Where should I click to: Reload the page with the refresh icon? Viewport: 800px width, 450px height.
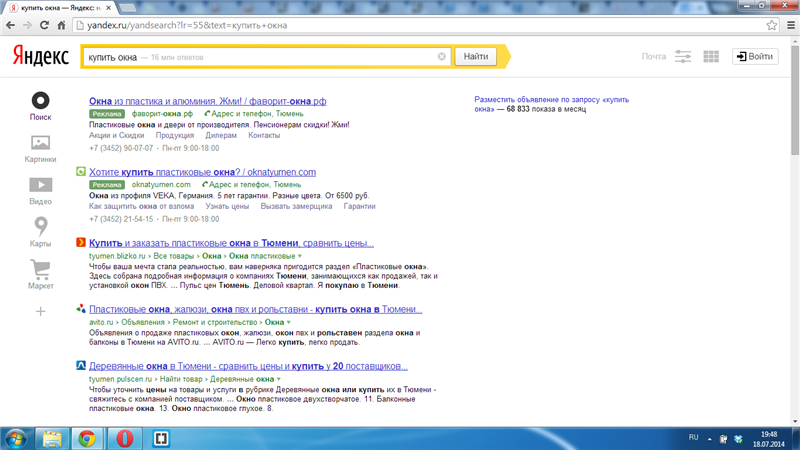point(44,25)
